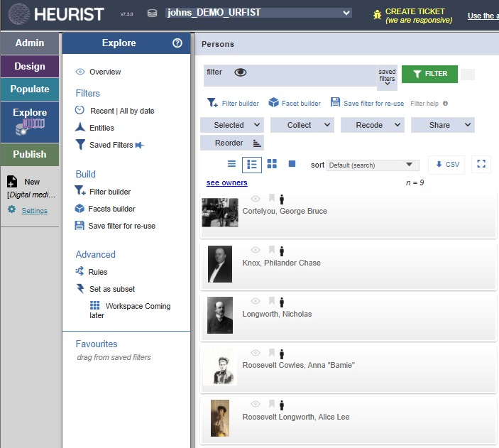The image size is (499, 448).
Task: Open the Explore help question-mark icon
Action: point(177,43)
